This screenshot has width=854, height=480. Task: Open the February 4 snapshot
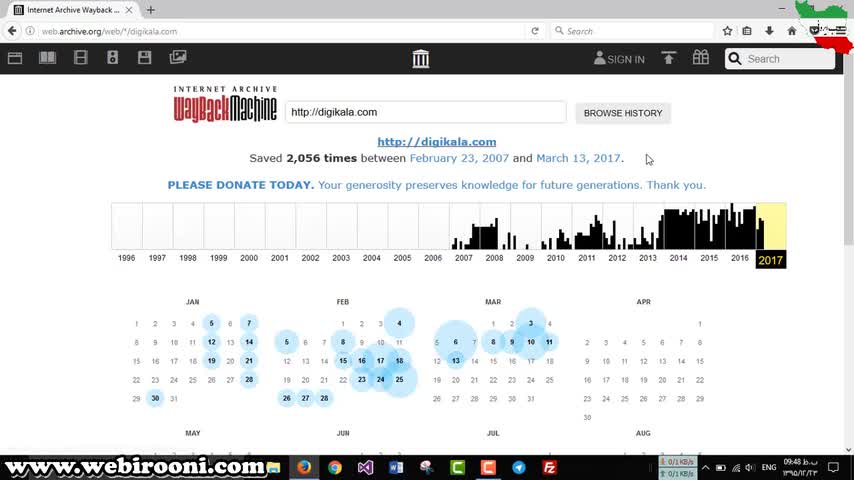399,324
